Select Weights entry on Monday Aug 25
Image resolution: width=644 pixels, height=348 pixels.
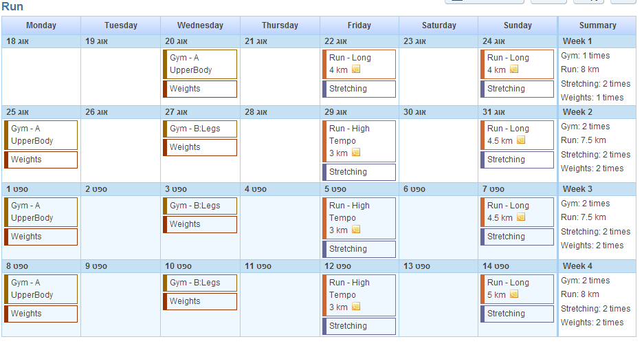click(41, 160)
